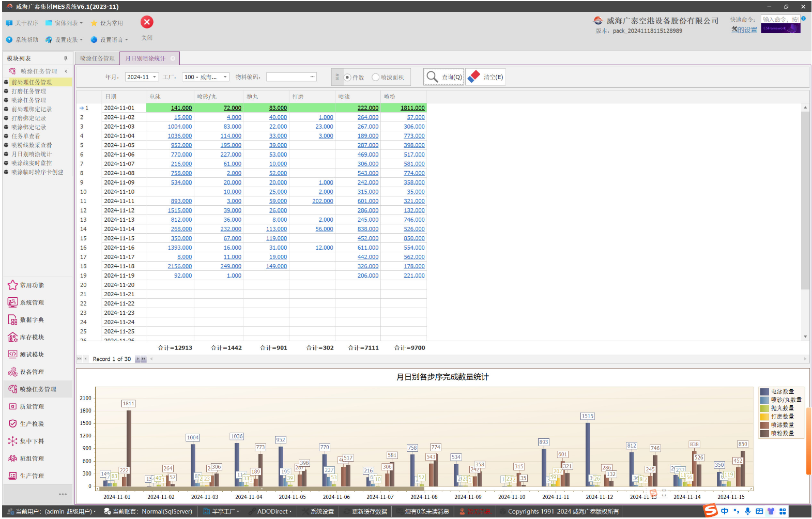Click 您有0条未读消息 in status bar

(422, 512)
